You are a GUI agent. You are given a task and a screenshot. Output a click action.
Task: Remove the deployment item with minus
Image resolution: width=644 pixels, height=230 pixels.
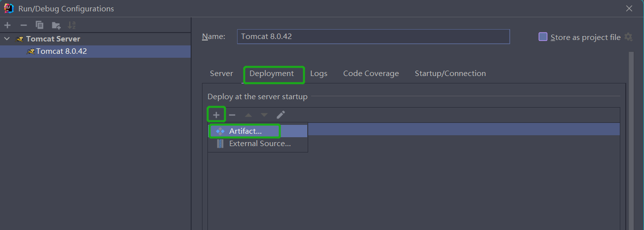(232, 115)
